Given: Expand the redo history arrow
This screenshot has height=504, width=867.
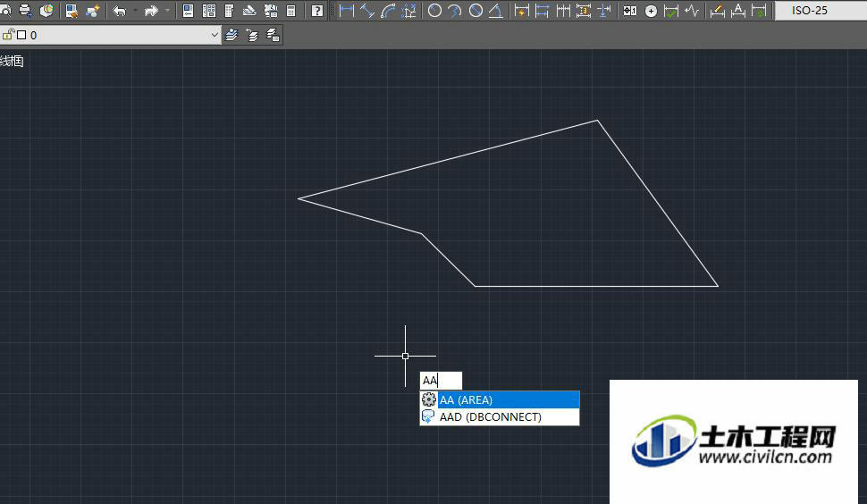Looking at the screenshot, I should tap(167, 10).
